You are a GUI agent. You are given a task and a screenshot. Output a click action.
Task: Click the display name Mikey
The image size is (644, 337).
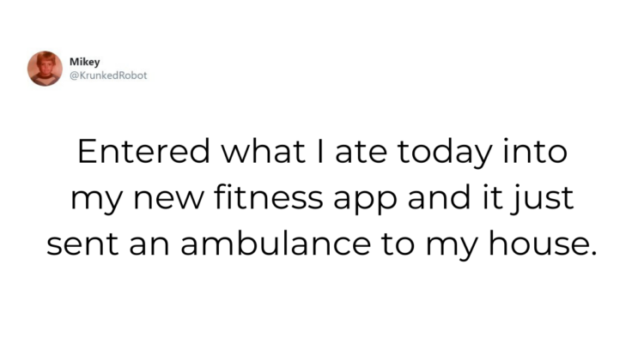(85, 62)
